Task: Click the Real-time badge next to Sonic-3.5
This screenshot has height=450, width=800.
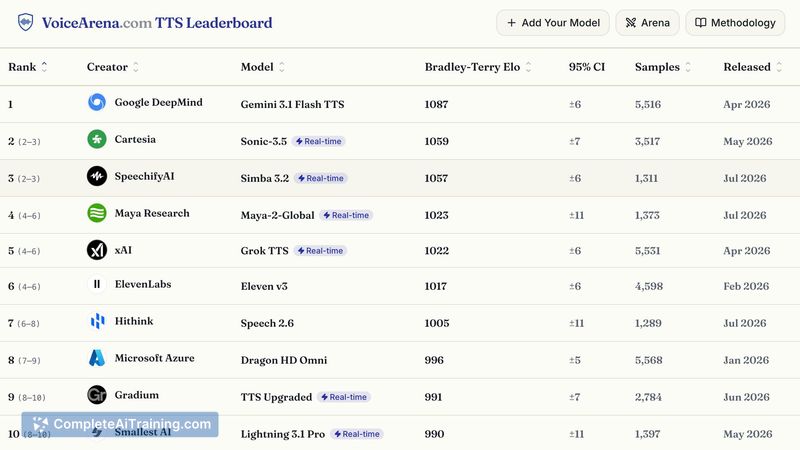Action: (318, 141)
